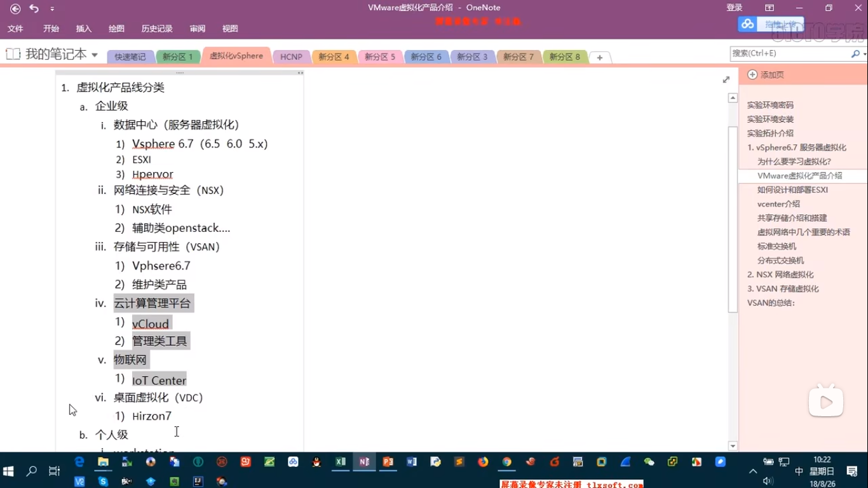The width and height of the screenshot is (868, 488).
Task: Open Firefox from the taskbar
Action: (x=483, y=462)
